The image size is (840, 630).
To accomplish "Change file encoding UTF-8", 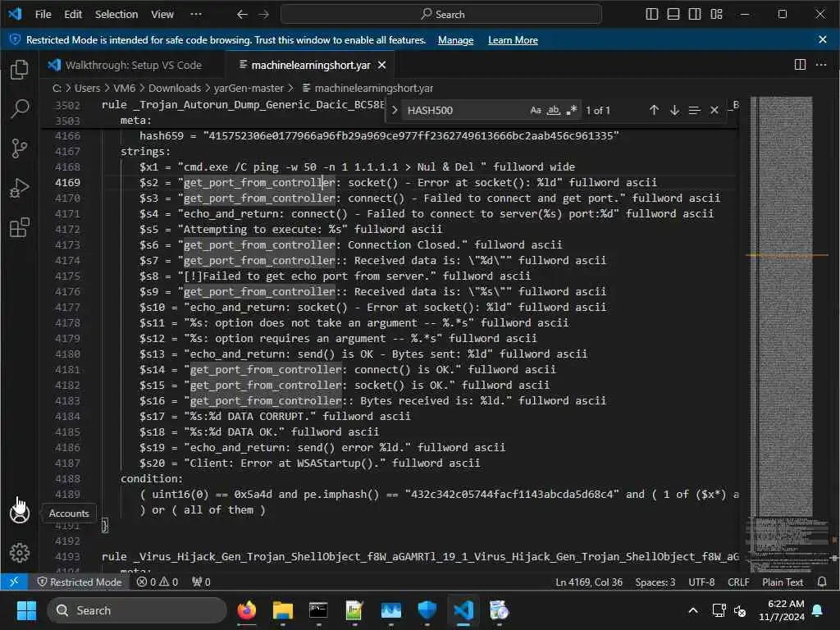I will (x=701, y=582).
